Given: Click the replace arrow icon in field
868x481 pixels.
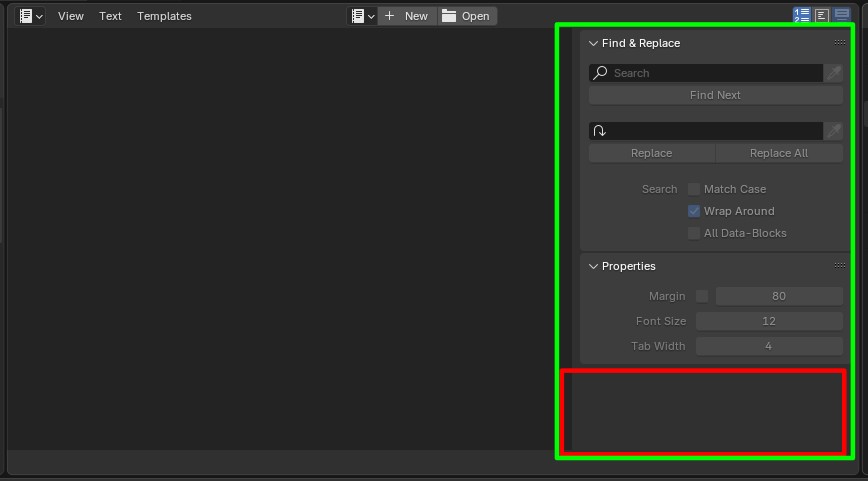Looking at the screenshot, I should 600,131.
